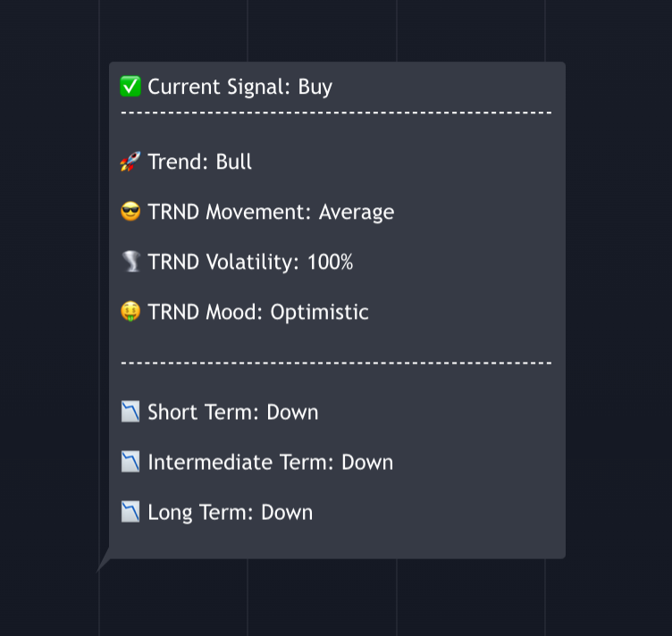Click the tornado icon beside TRND Volatility
This screenshot has width=672, height=636.
pyautogui.click(x=130, y=262)
